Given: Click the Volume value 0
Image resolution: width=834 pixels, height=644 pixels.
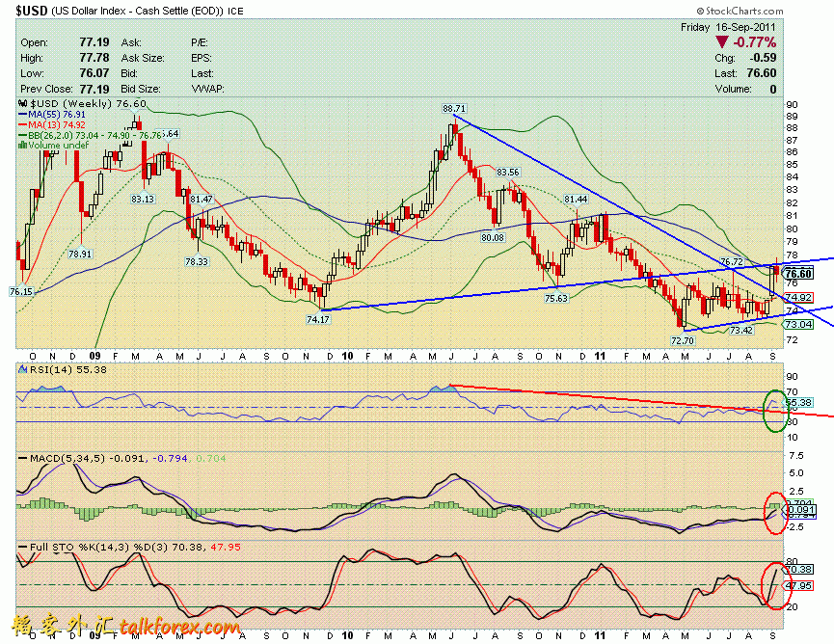Looking at the screenshot, I should click(773, 89).
